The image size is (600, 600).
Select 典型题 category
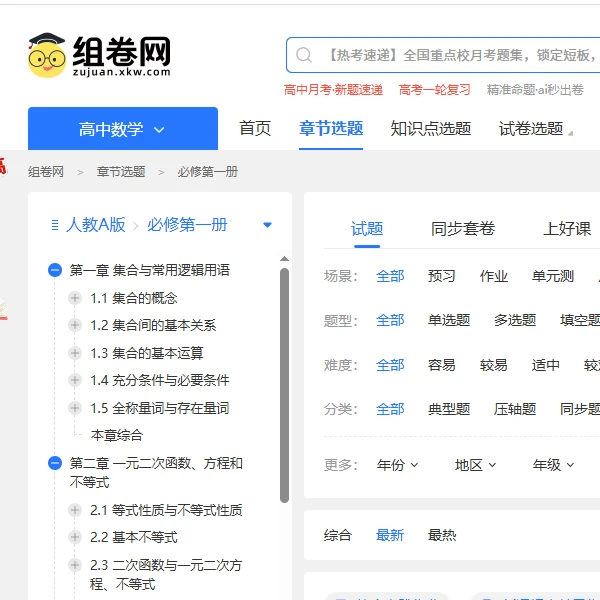(x=449, y=409)
